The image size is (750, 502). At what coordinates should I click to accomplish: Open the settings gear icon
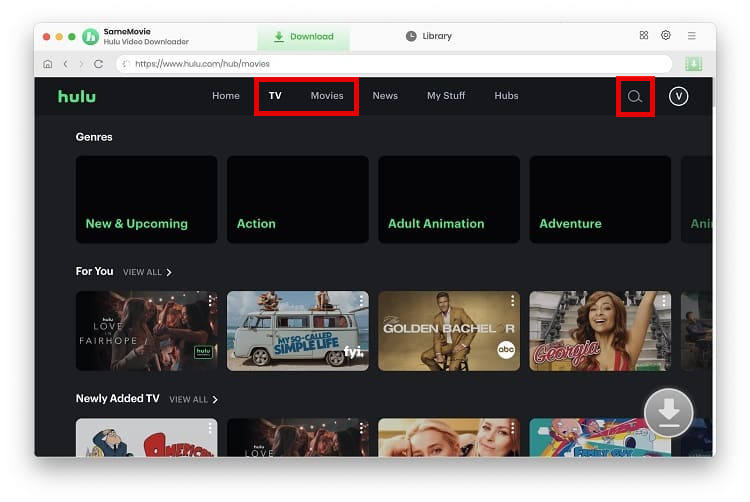point(665,35)
